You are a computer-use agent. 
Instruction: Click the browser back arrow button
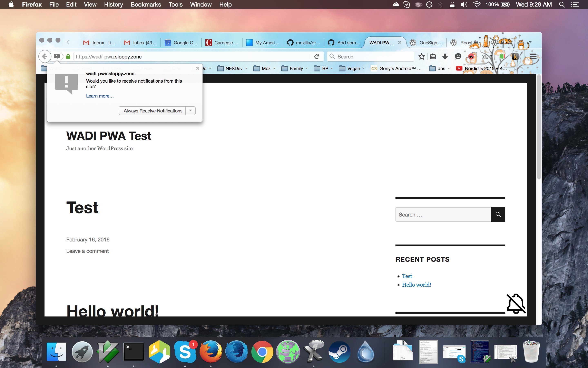coord(45,56)
